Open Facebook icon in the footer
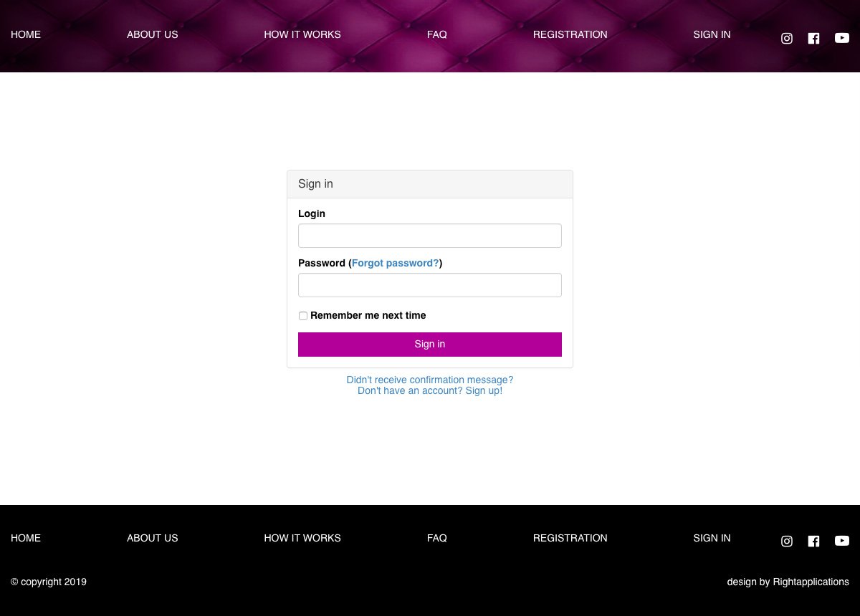This screenshot has width=860, height=616. (x=813, y=542)
